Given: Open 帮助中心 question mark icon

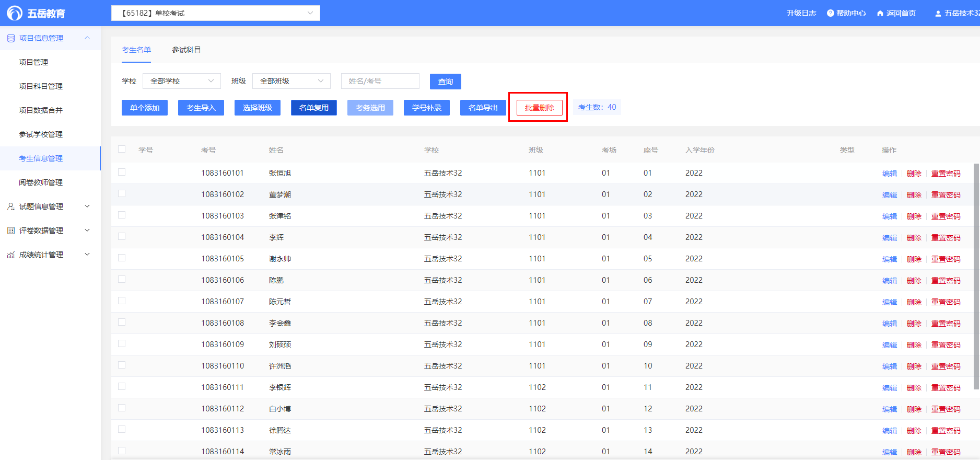Looking at the screenshot, I should (830, 13).
